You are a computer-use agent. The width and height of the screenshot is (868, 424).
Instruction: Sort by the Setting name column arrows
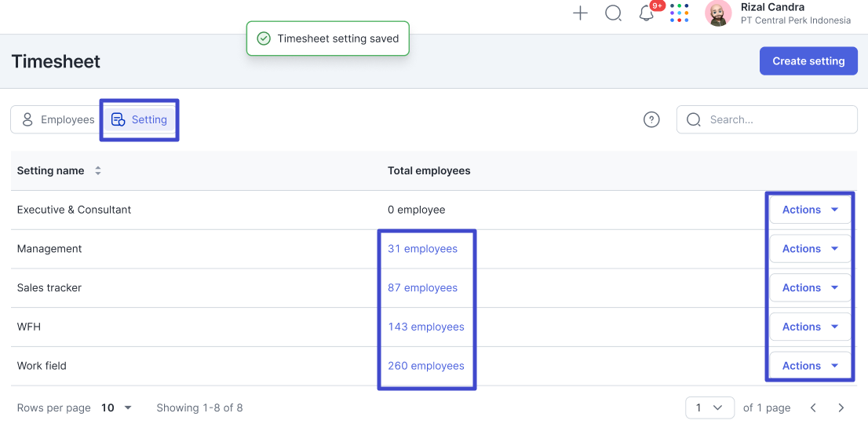[x=98, y=170]
